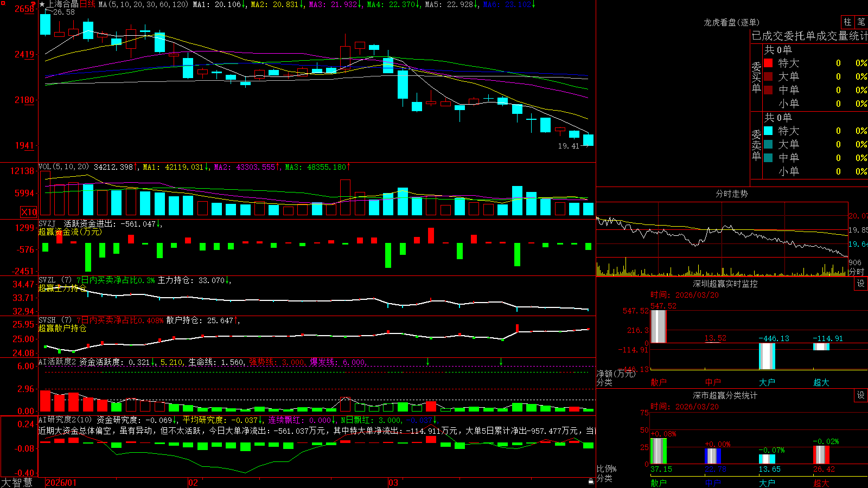This screenshot has width=868, height=488.
Task: Click the 时间: 2026/03/20 label in 实时监控
Action: click(x=685, y=295)
